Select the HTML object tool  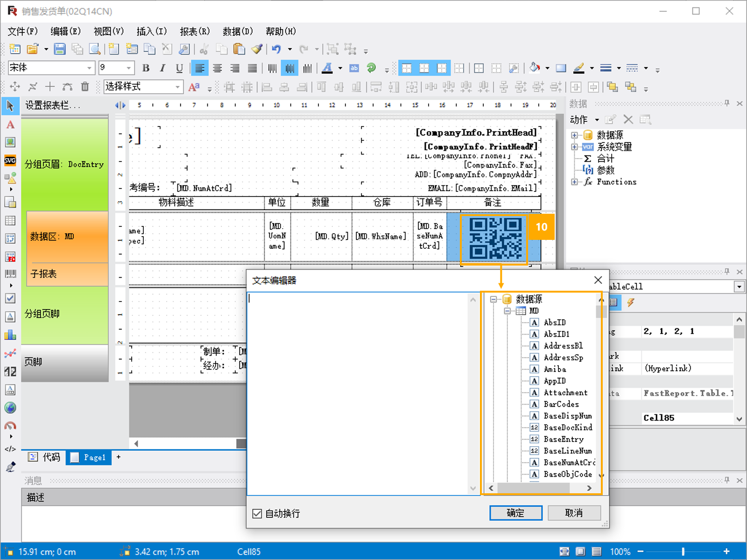click(10, 449)
